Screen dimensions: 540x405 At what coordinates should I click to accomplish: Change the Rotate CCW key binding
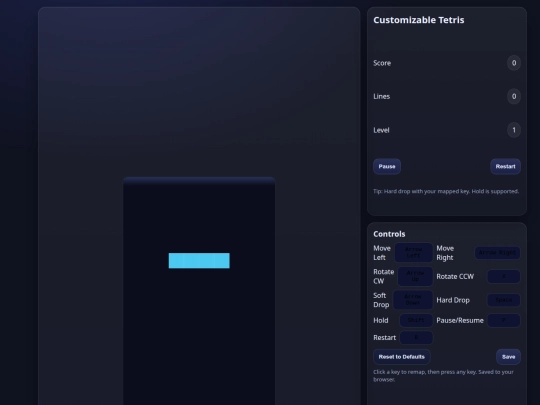coord(503,276)
